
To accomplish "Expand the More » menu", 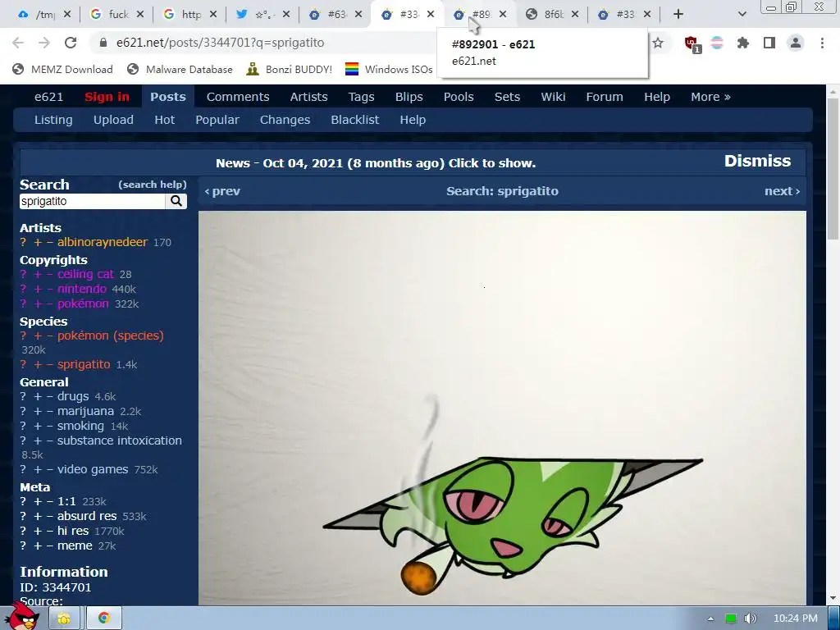I will point(710,97).
